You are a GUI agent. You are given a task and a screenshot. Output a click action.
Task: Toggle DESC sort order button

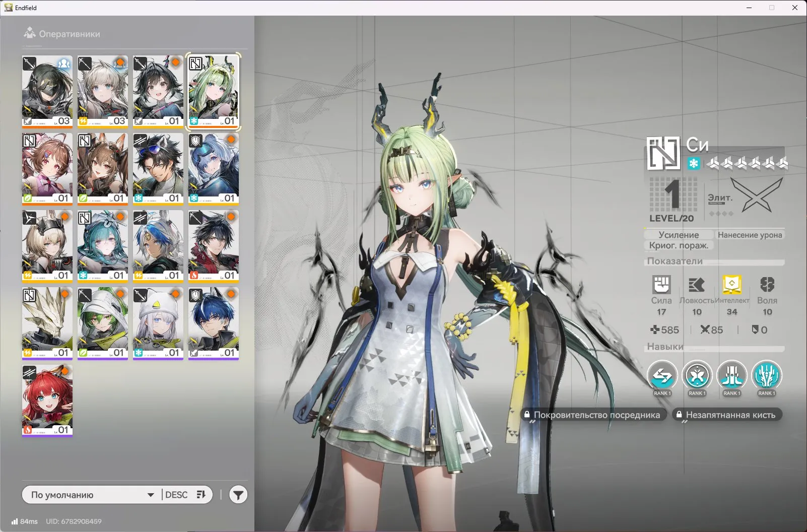pos(185,495)
